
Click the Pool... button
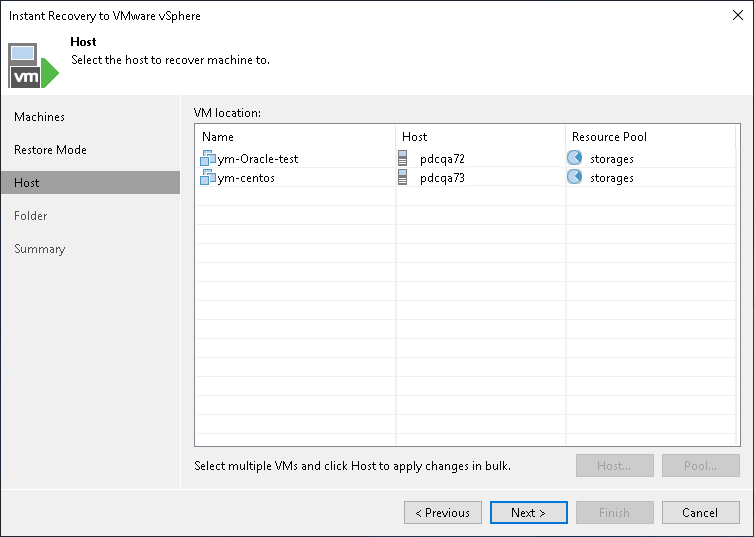click(701, 465)
